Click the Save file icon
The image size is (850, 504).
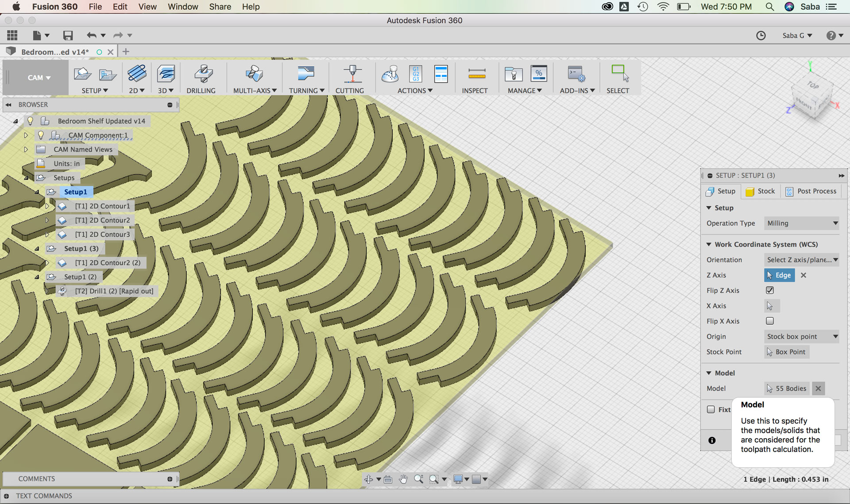(x=68, y=35)
